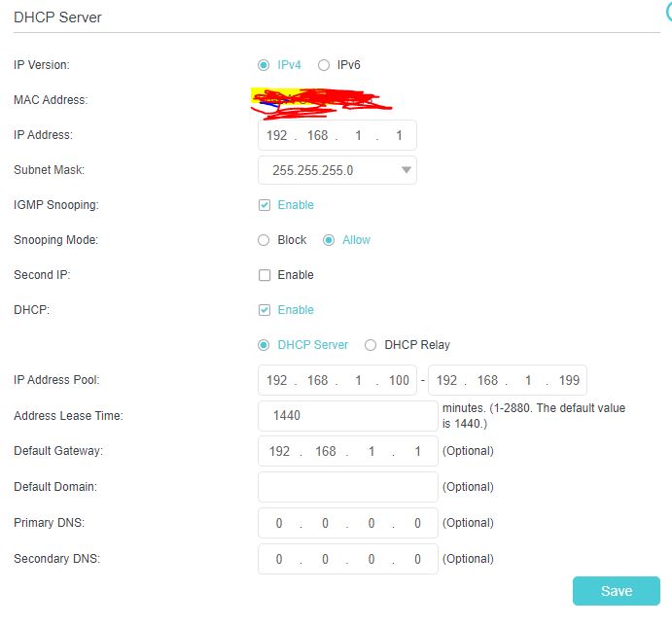This screenshot has height=625, width=672.
Task: Open the Subnet Mask dropdown
Action: click(x=337, y=170)
